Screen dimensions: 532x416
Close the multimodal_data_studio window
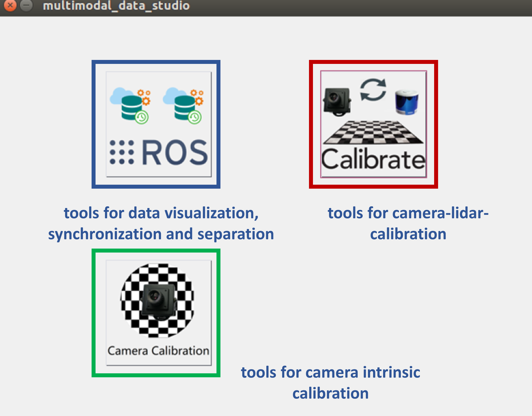tap(10, 5)
